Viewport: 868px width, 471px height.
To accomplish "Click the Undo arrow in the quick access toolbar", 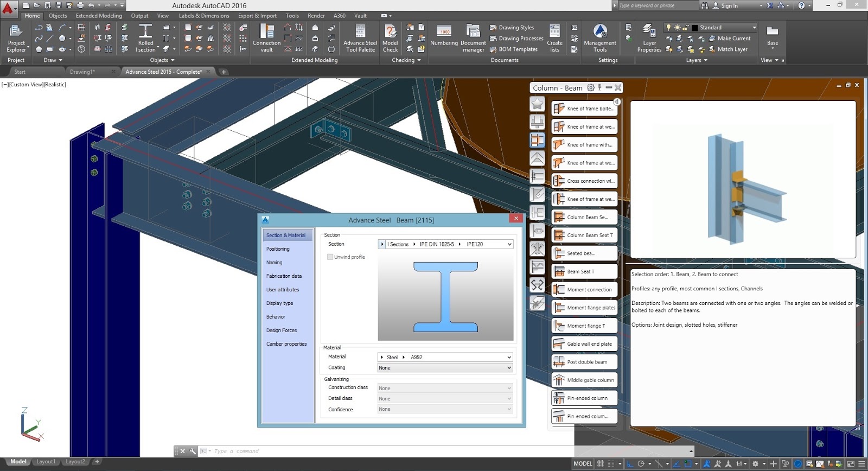I will pos(91,5).
